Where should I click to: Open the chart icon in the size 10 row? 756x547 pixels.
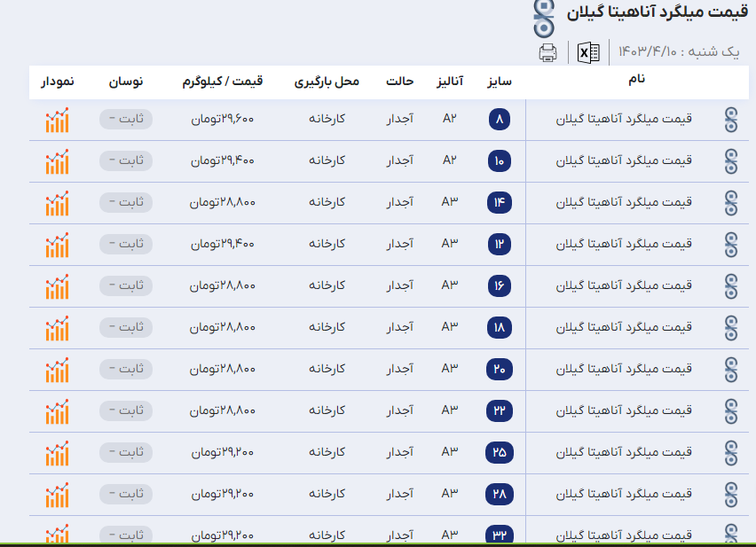pyautogui.click(x=58, y=161)
